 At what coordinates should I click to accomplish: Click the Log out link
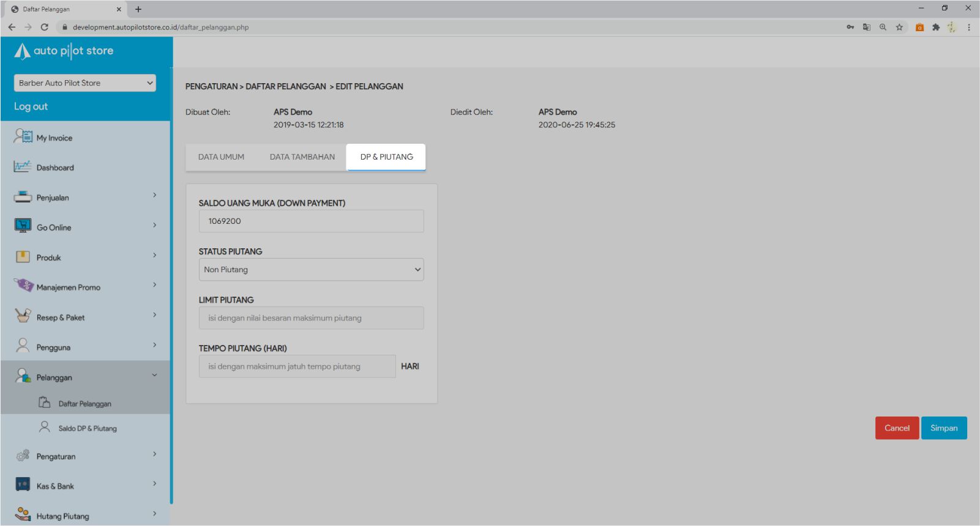[x=31, y=106]
